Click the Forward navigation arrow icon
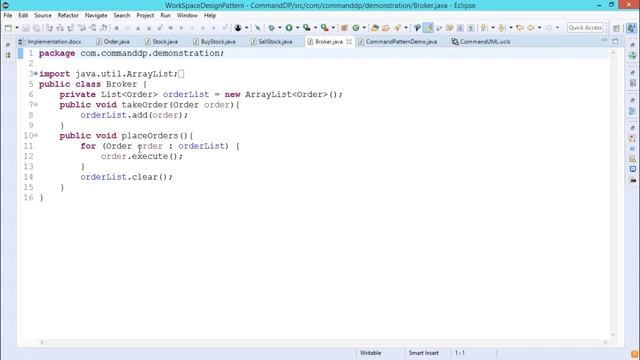Screen dimensions: 640x360 [549, 28]
